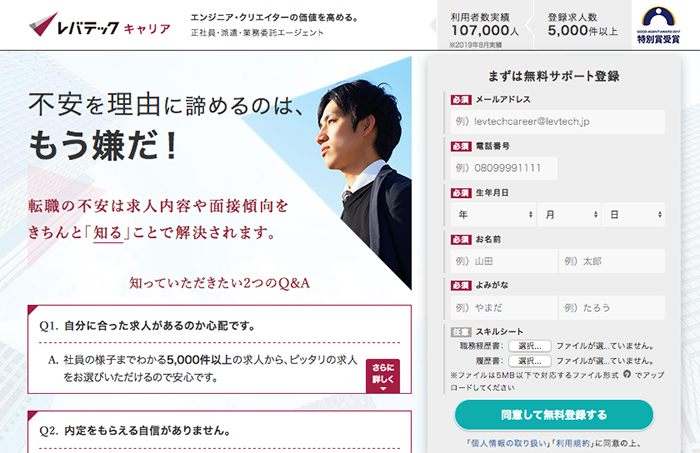Click the たろう reading field
The height and width of the screenshot is (453, 700).
click(612, 308)
